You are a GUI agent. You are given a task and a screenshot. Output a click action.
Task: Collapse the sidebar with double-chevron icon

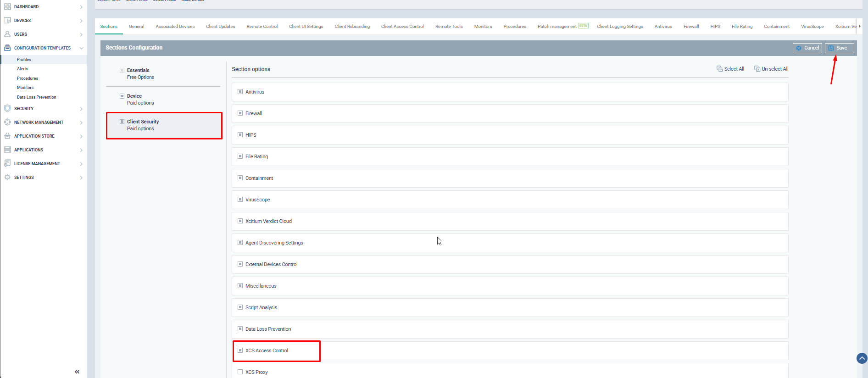77,372
